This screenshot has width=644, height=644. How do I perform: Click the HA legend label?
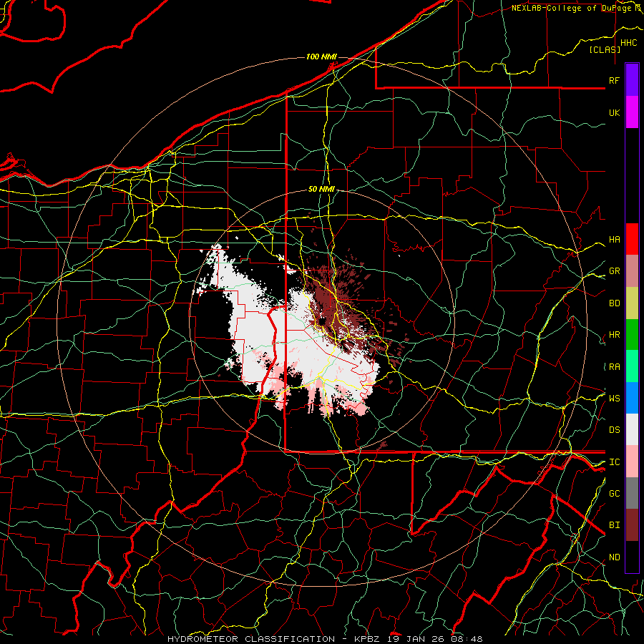(x=614, y=239)
